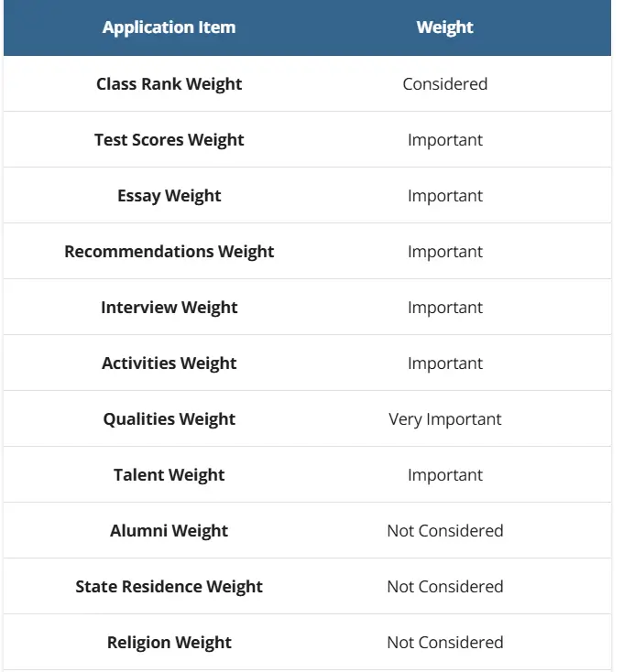Click Important value beside Essay Weight
Screen dimensions: 634x672
click(x=444, y=196)
